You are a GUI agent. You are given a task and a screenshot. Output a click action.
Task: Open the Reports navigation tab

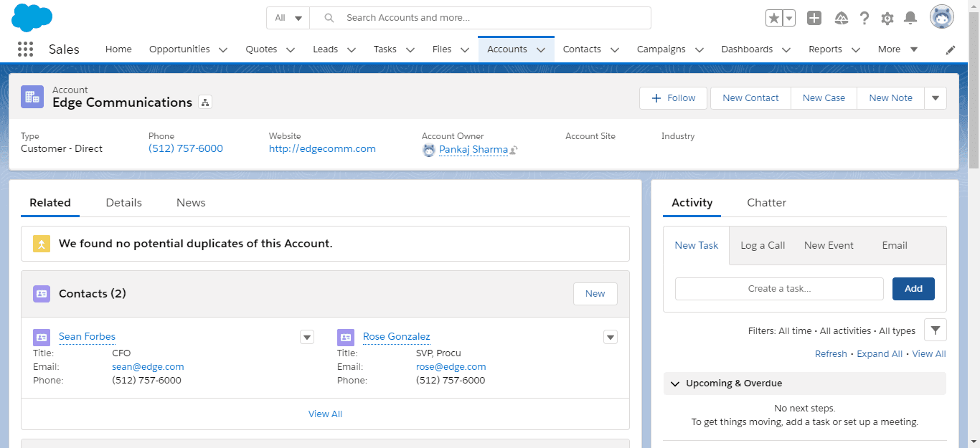pyautogui.click(x=825, y=49)
